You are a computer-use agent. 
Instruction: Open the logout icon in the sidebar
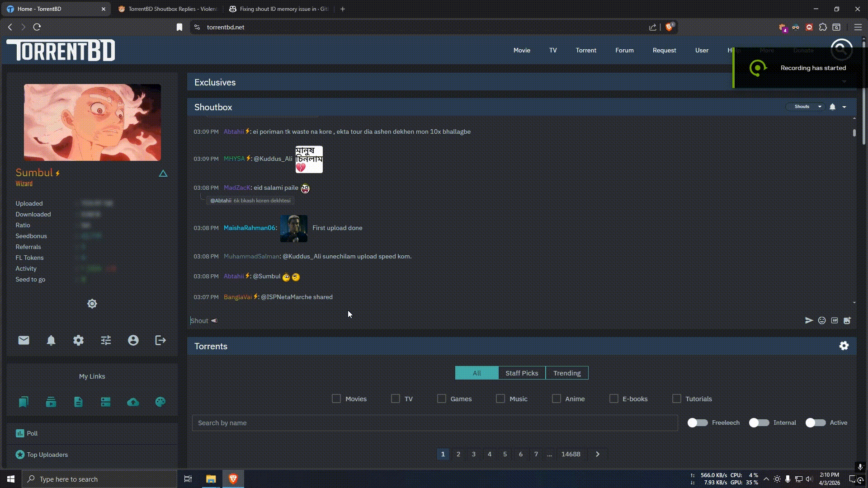click(160, 340)
